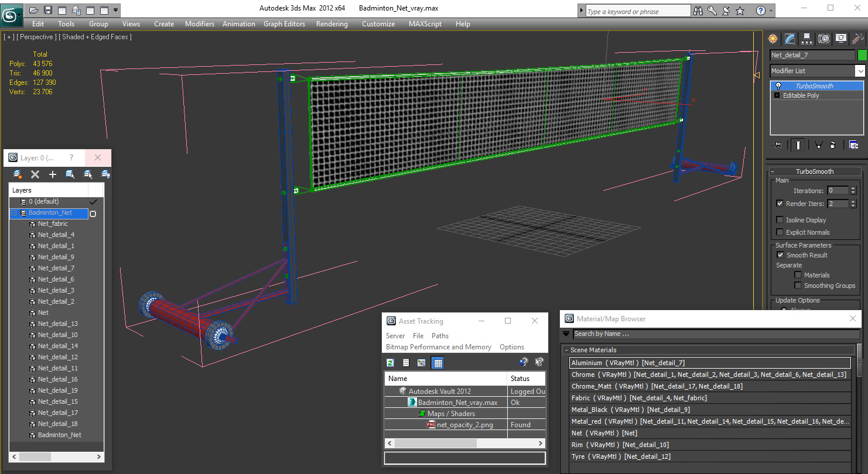Click the Net_detail_7 object name field

tap(812, 55)
